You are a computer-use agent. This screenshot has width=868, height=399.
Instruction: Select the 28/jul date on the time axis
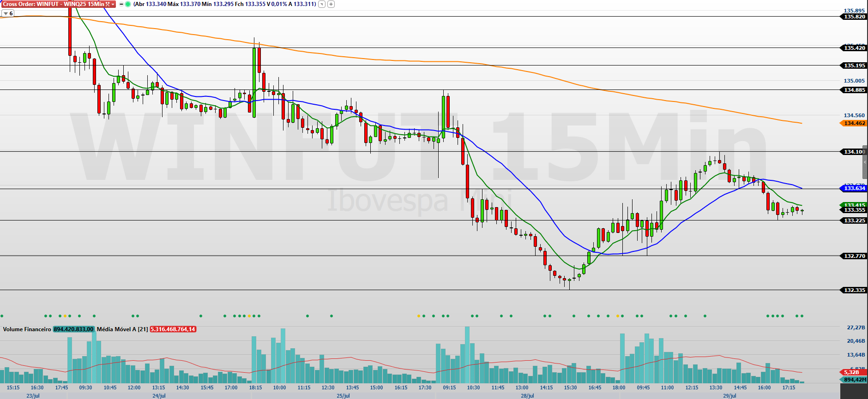point(527,396)
